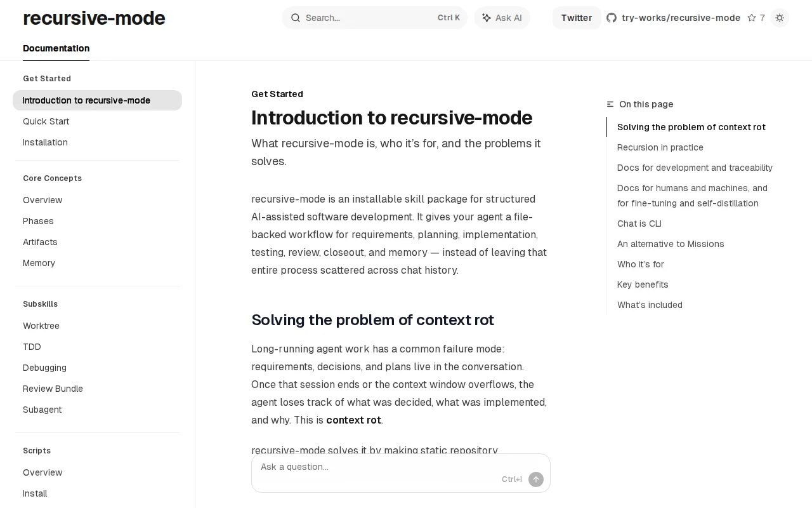Click the Ctrl K shortcut hint
The image size is (812, 508).
coord(449,18)
